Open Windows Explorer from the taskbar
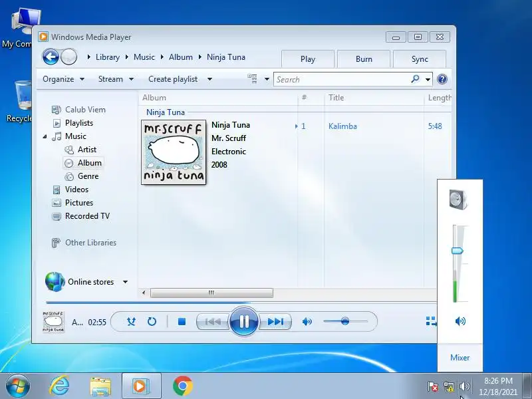Screen dimensions: 532x399 (x=100, y=386)
